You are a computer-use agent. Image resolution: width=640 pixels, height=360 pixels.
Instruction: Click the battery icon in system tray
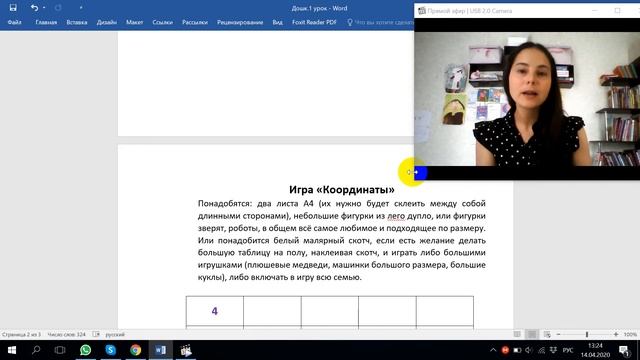click(517, 350)
